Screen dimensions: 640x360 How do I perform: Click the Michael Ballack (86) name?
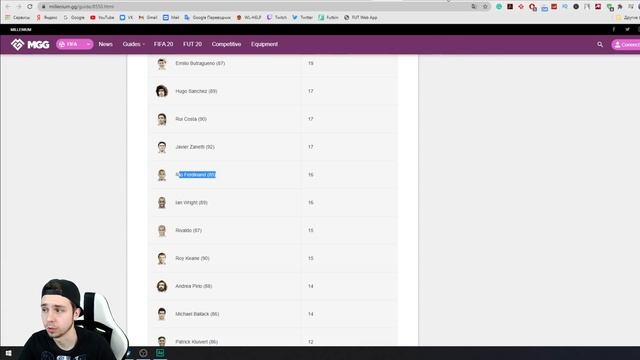[x=197, y=314]
